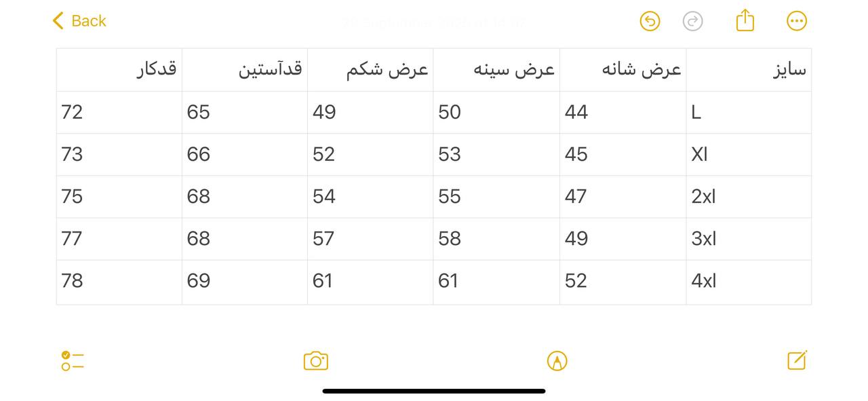Tap the عرض شکم column header

(x=370, y=70)
